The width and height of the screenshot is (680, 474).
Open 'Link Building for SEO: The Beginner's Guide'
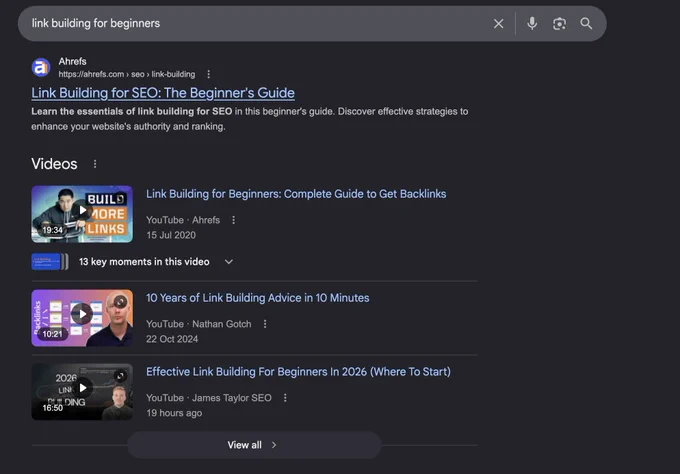point(163,93)
